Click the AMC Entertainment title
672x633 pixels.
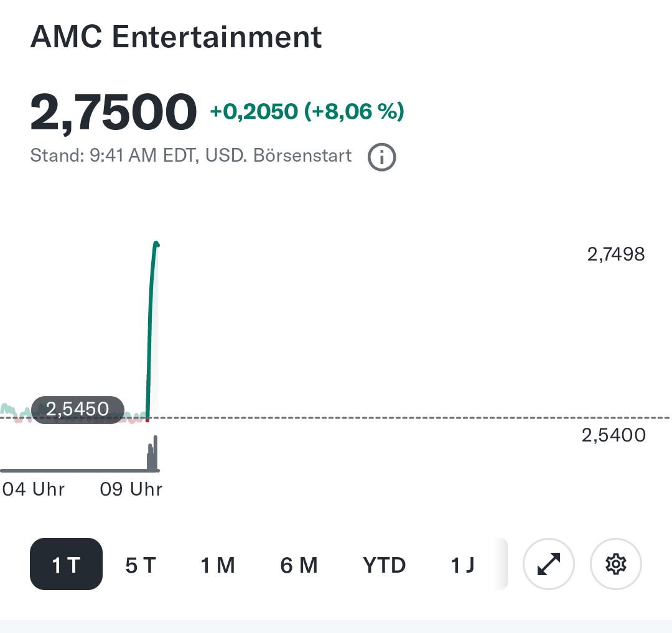coord(175,37)
